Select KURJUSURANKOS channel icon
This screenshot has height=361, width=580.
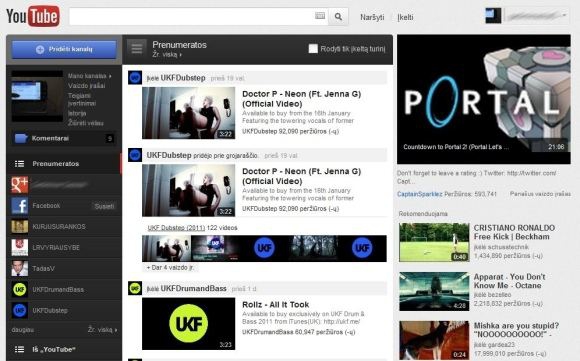pyautogui.click(x=20, y=226)
